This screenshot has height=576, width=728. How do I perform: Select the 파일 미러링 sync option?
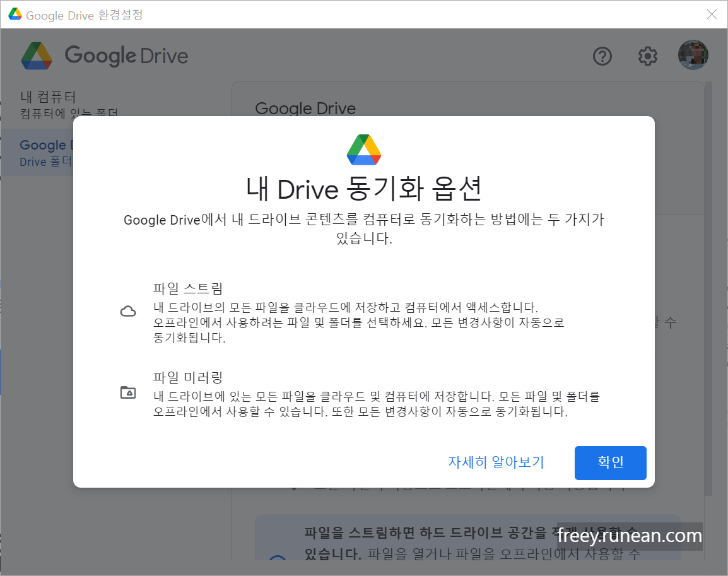point(189,379)
